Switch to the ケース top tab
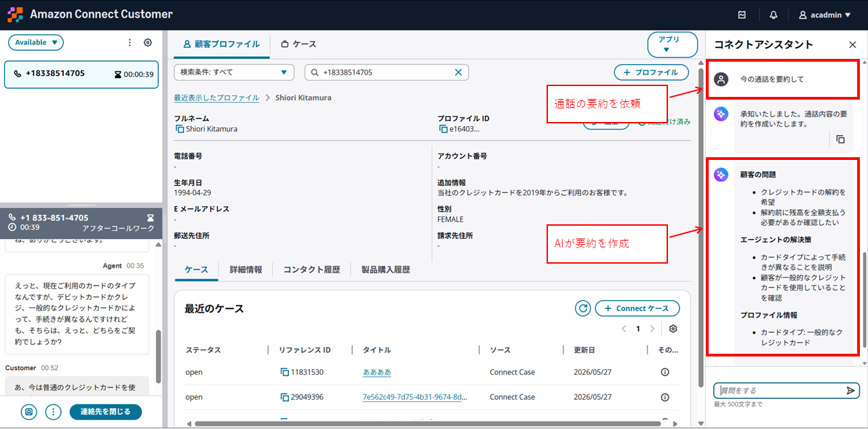The height and width of the screenshot is (429, 868). pyautogui.click(x=298, y=44)
